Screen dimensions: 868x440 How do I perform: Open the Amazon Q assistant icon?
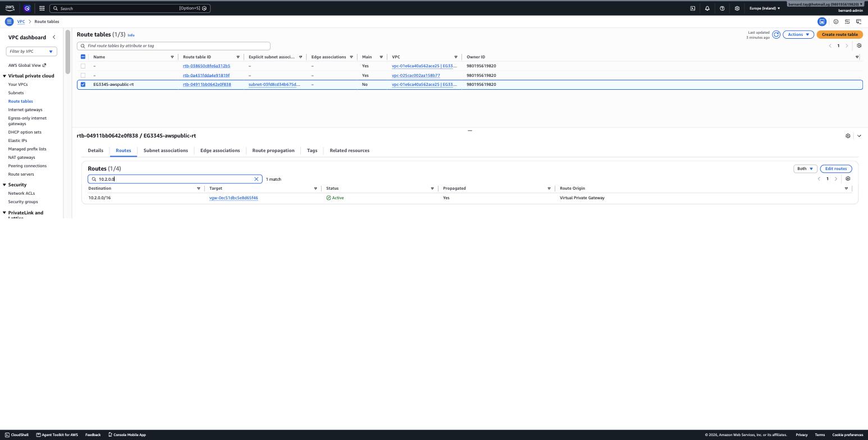(x=27, y=8)
